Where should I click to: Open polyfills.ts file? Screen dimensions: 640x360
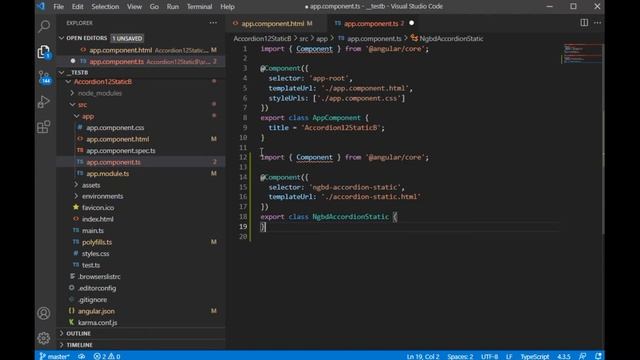coord(97,242)
